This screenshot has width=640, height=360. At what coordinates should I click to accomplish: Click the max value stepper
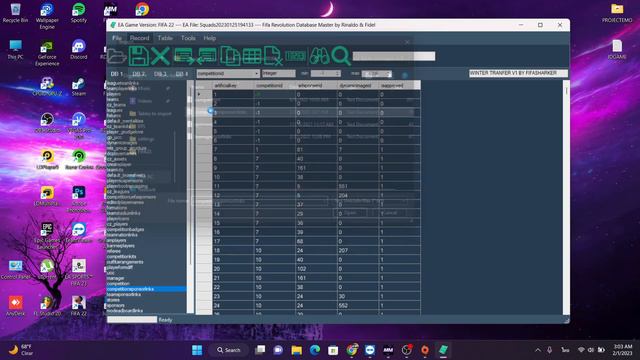pos(377,74)
